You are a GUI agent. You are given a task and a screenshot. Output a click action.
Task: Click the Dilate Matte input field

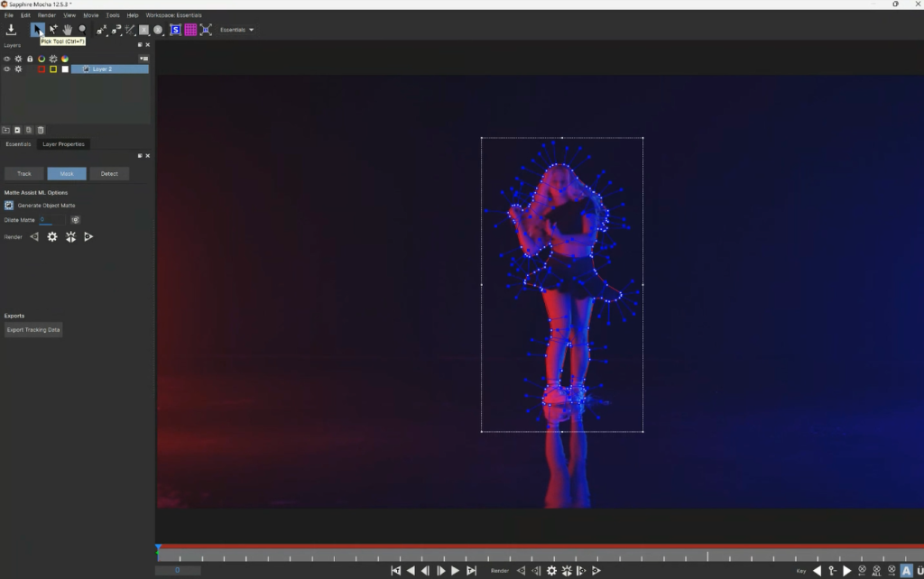52,219
